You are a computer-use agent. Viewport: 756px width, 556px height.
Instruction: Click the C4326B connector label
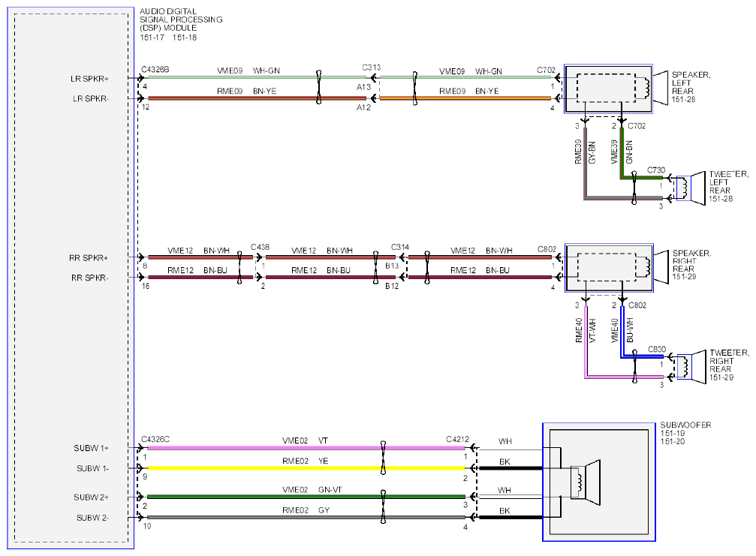(x=155, y=69)
